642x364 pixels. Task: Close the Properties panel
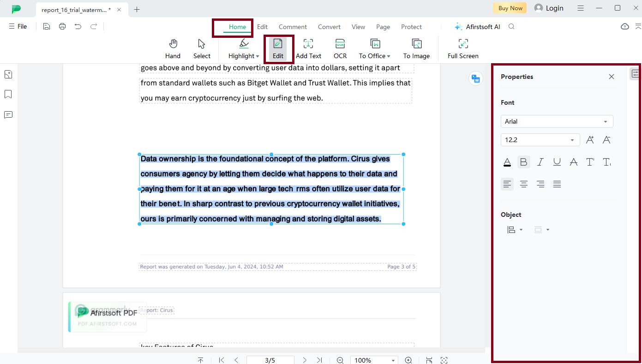pyautogui.click(x=612, y=77)
